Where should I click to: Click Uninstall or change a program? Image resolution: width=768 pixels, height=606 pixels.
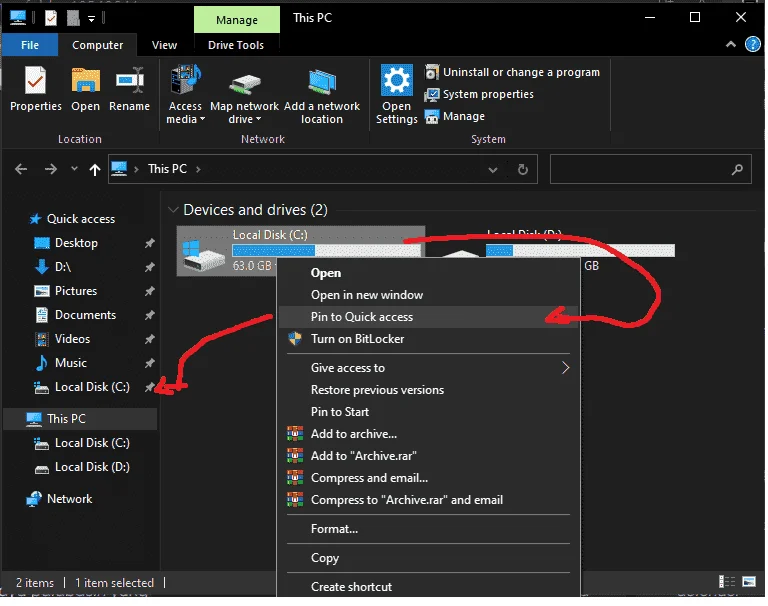(512, 72)
